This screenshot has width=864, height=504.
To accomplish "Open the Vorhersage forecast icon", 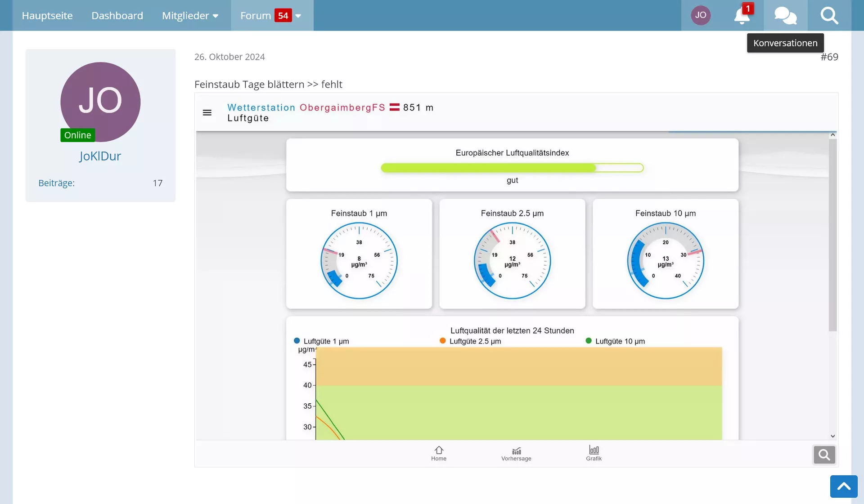I will [x=516, y=453].
